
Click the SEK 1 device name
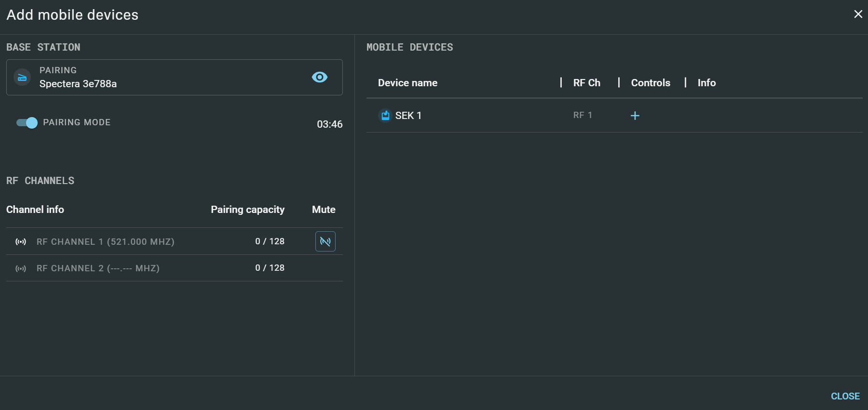pos(408,116)
